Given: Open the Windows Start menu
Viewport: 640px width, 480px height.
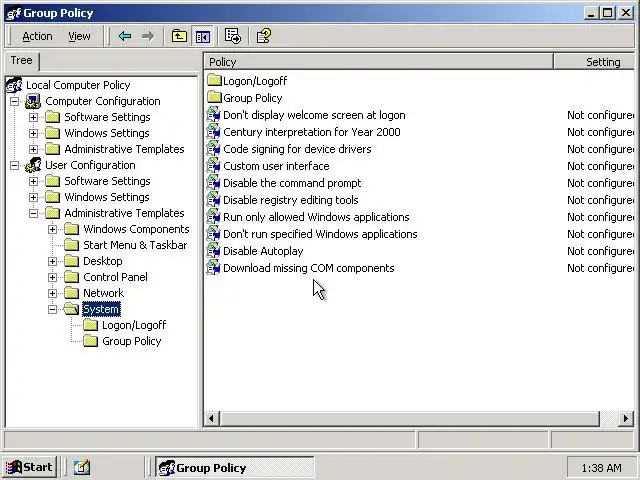Looking at the screenshot, I should pyautogui.click(x=29, y=467).
